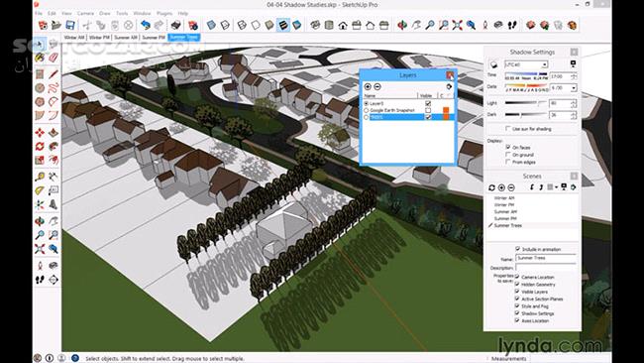The height and width of the screenshot is (363, 644).
Task: Click the Redo arrow icon
Action: tap(159, 25)
